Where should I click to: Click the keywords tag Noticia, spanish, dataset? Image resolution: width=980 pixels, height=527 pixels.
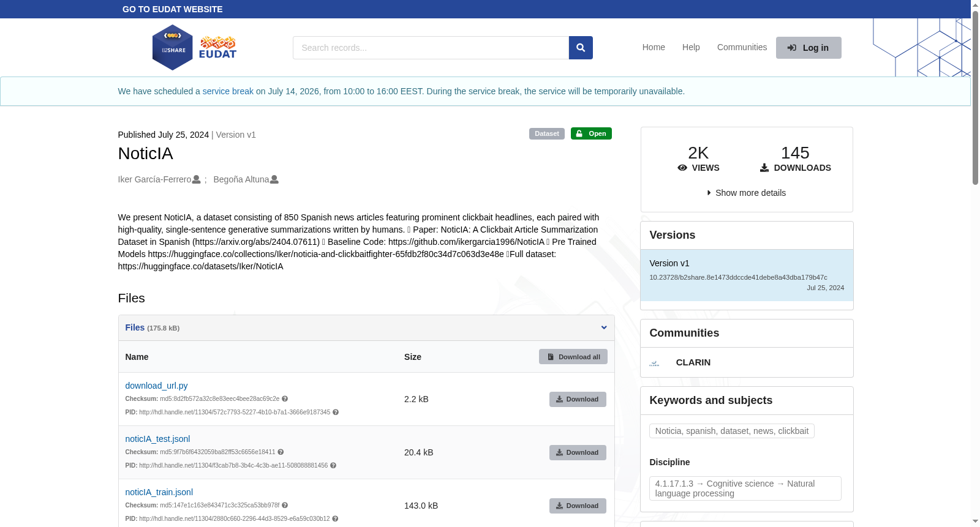coord(732,431)
